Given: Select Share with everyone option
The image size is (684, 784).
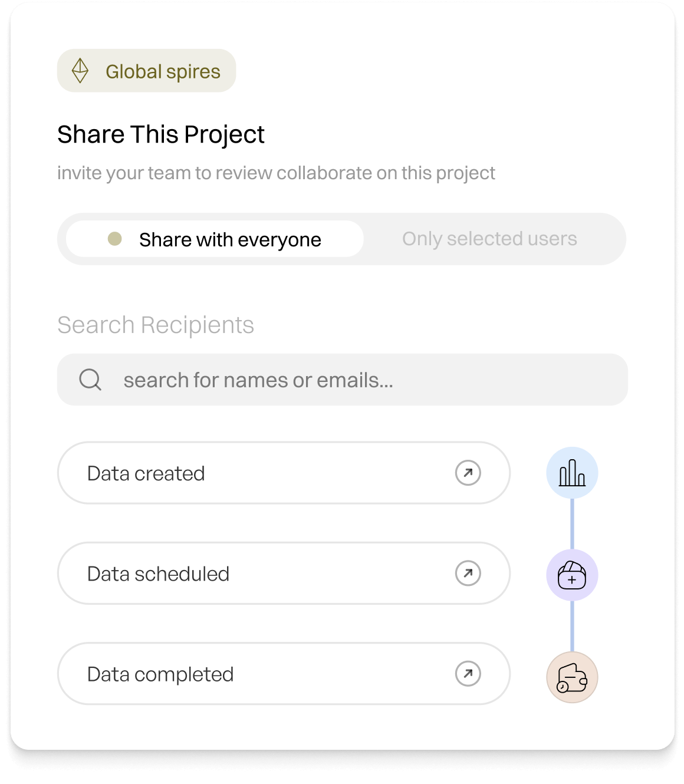Looking at the screenshot, I should tap(215, 239).
